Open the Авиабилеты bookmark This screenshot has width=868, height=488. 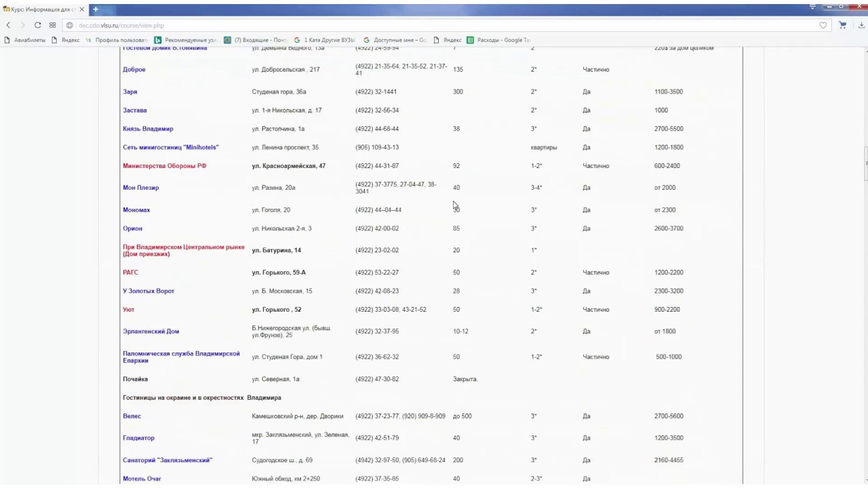point(25,40)
